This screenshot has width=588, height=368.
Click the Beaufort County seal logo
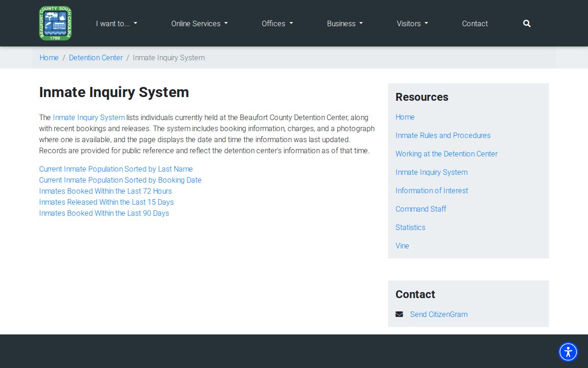(x=56, y=23)
